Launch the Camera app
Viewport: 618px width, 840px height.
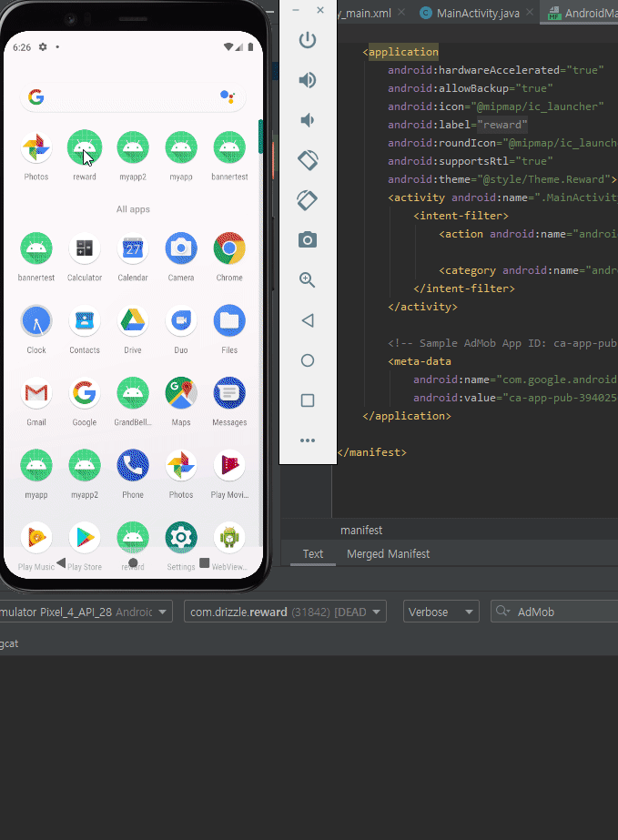pyautogui.click(x=181, y=248)
